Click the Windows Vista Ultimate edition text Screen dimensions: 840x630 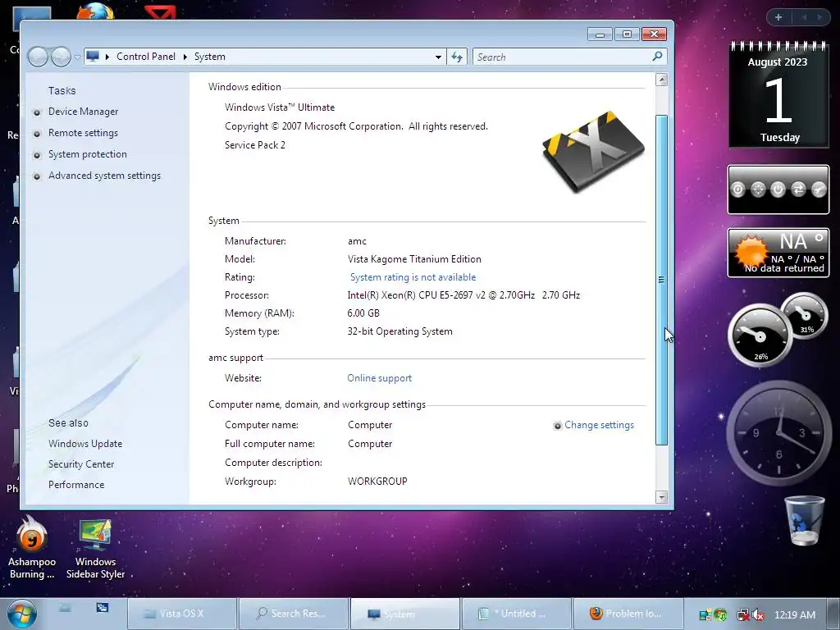(x=280, y=107)
